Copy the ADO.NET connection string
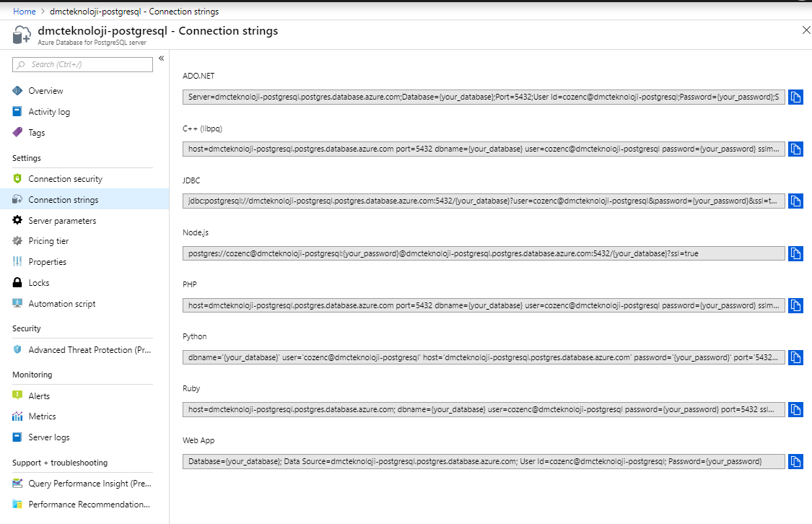812x524 pixels. coord(795,97)
